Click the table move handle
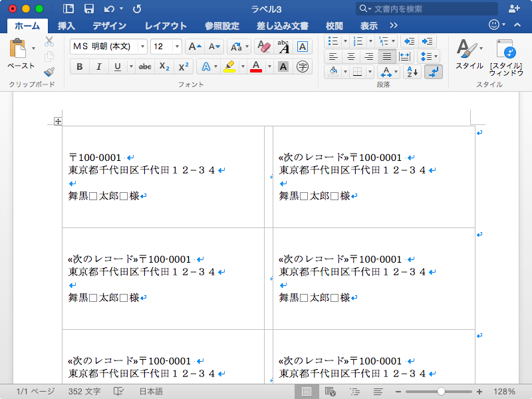This screenshot has width=532, height=399. pyautogui.click(x=58, y=121)
